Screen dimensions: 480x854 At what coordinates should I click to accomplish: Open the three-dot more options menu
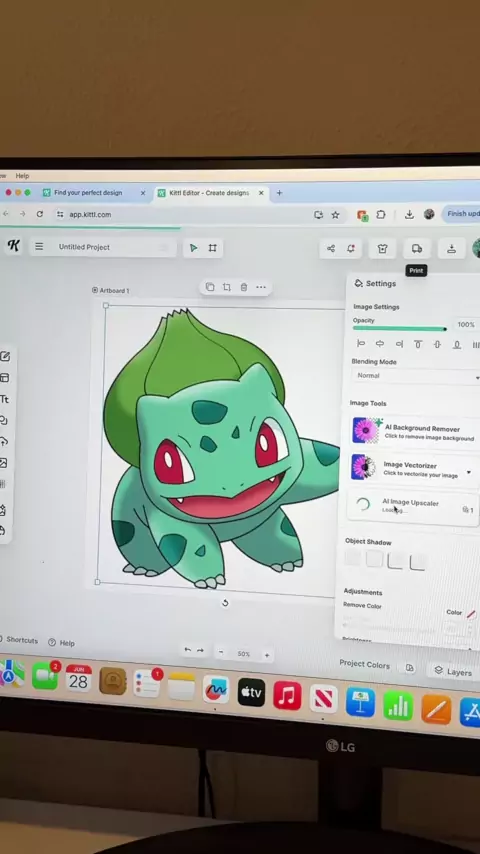[x=261, y=287]
